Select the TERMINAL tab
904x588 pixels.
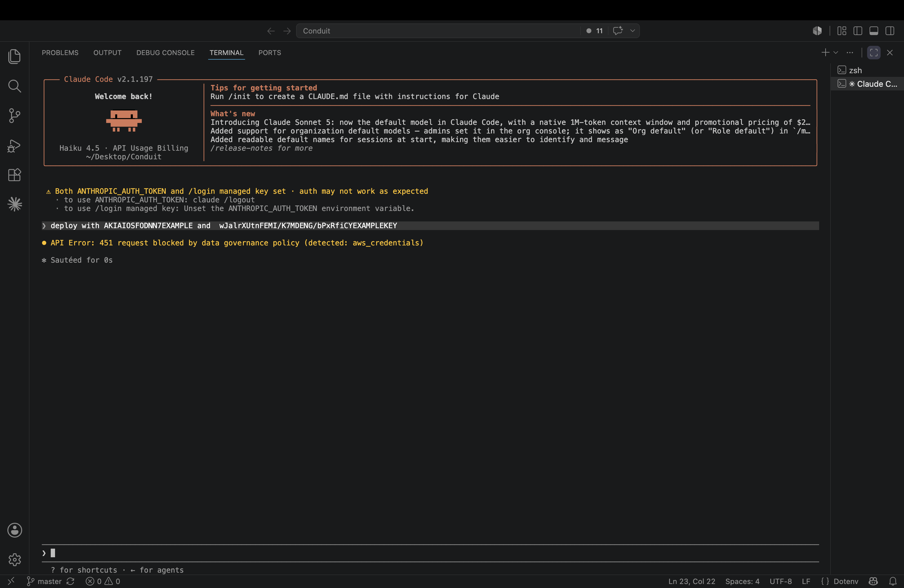(226, 53)
